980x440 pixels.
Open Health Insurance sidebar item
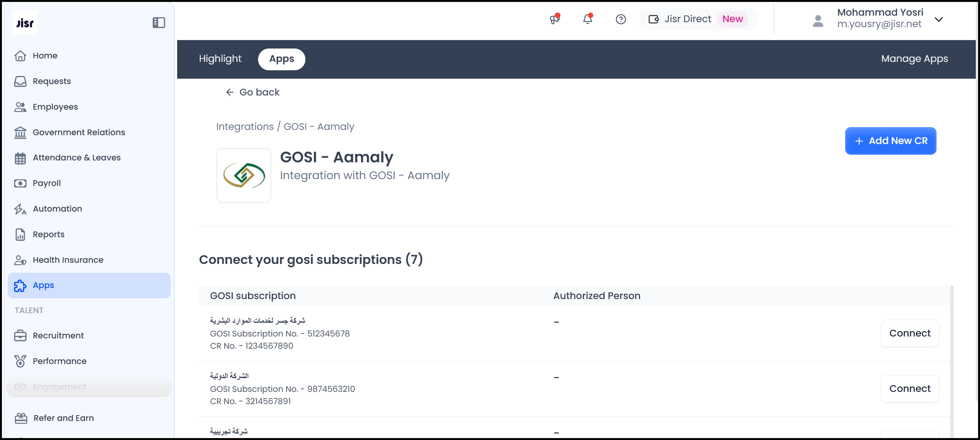[x=68, y=260]
